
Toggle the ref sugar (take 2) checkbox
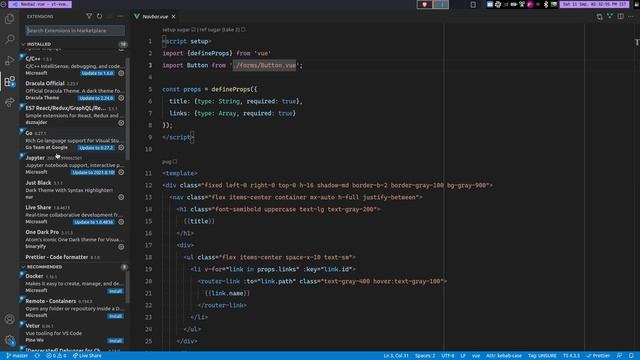point(243,29)
